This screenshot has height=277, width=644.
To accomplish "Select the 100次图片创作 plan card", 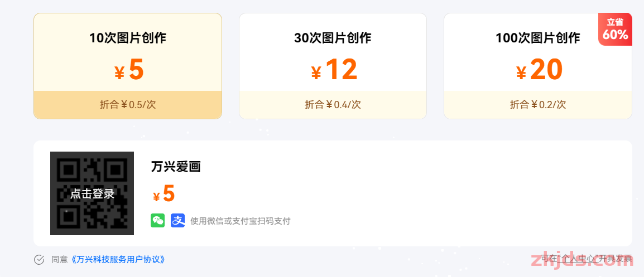I will pos(537,66).
